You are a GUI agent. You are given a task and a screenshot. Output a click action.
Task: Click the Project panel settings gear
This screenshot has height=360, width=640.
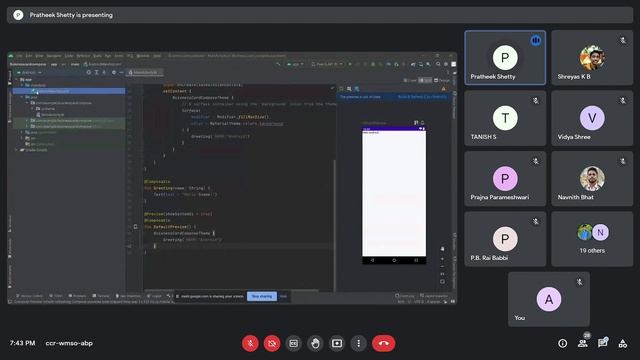coord(114,72)
